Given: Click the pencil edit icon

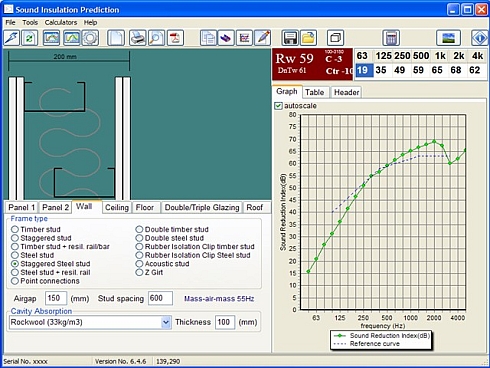Looking at the screenshot, I should [x=263, y=38].
